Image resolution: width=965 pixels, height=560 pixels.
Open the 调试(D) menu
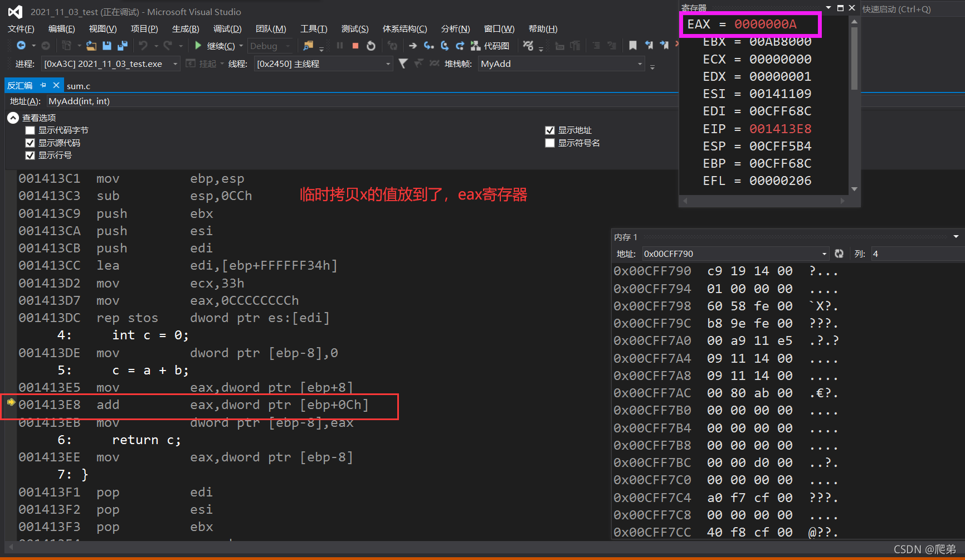pos(227,29)
